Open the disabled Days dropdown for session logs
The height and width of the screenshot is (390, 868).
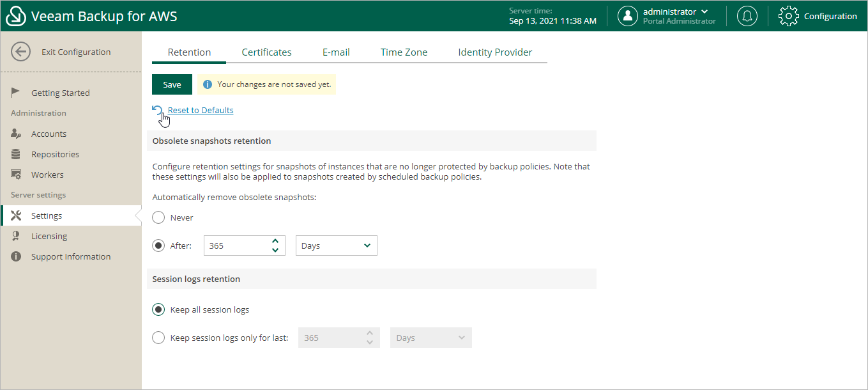431,338
